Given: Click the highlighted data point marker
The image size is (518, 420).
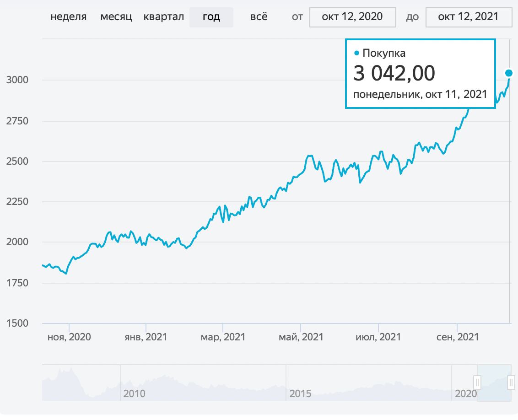Looking at the screenshot, I should pyautogui.click(x=509, y=73).
